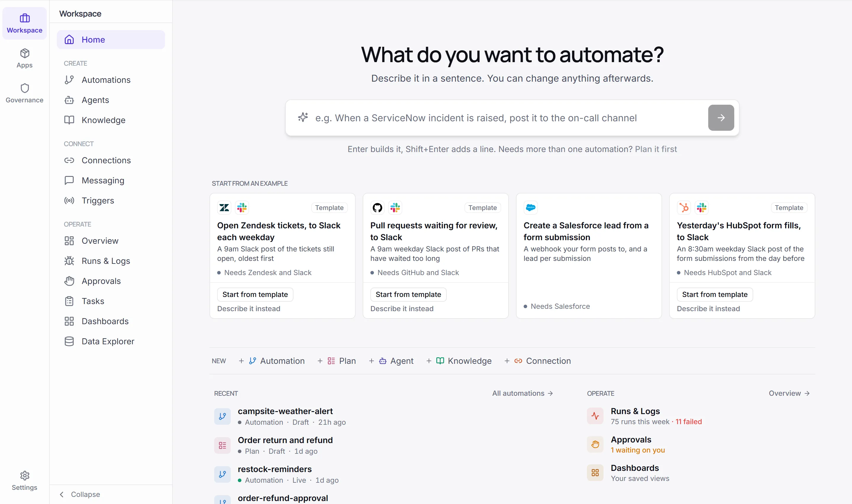Click the Messaging chat bubble icon
Screen dimensions: 852x504
(69, 180)
